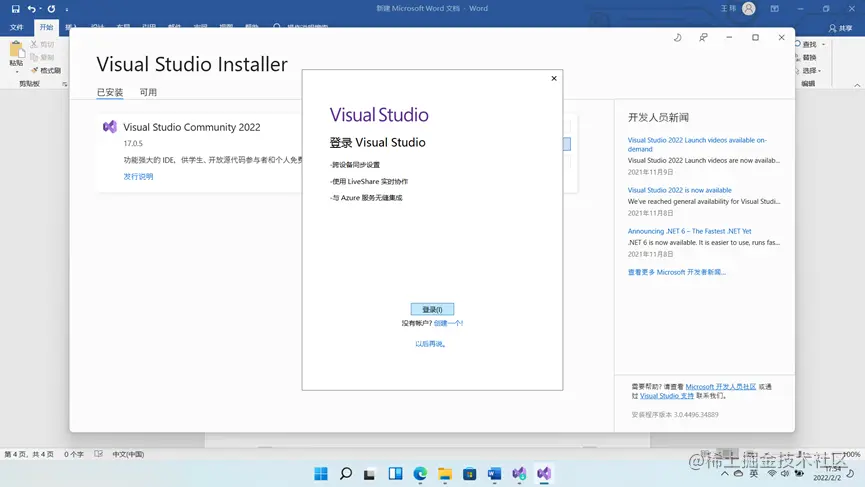The width and height of the screenshot is (865, 487).
Task: Open the Undo history dropdown arrow in Word
Action: coord(40,9)
